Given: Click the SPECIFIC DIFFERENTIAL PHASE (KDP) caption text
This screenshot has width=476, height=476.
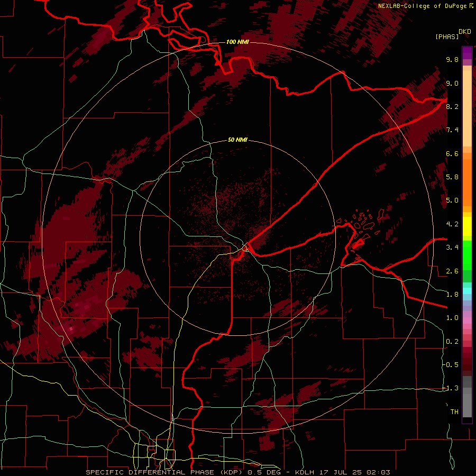Looking at the screenshot, I should (x=165, y=472).
